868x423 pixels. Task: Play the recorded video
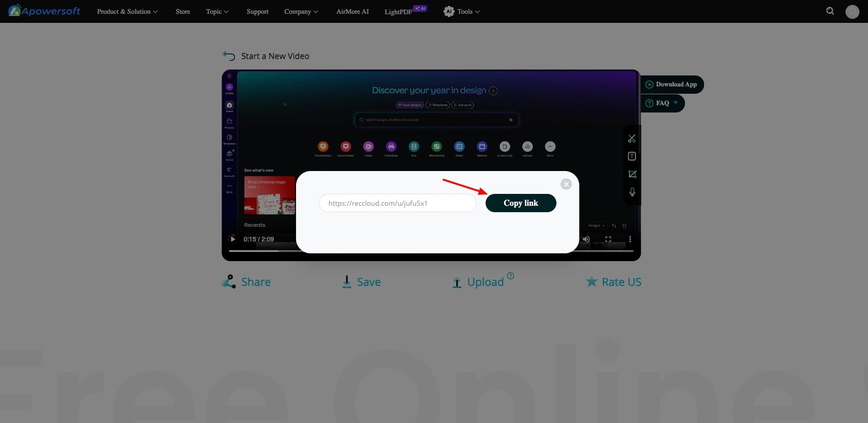233,239
